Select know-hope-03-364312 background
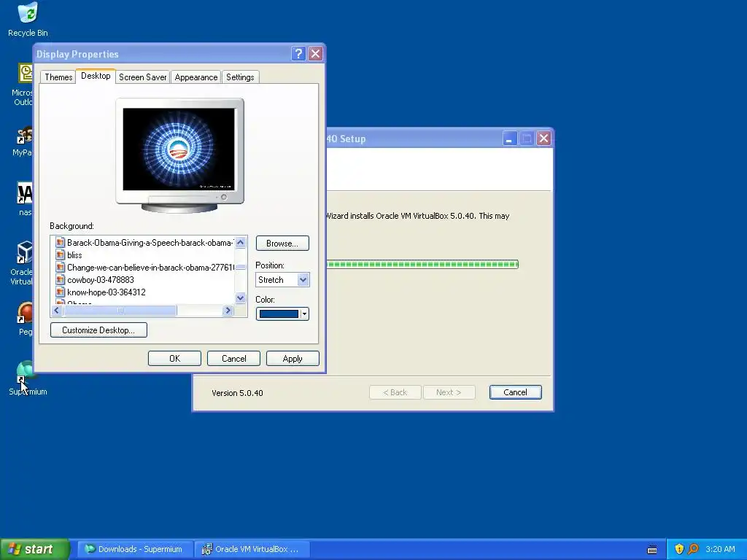The height and width of the screenshot is (560, 747). coord(107,292)
